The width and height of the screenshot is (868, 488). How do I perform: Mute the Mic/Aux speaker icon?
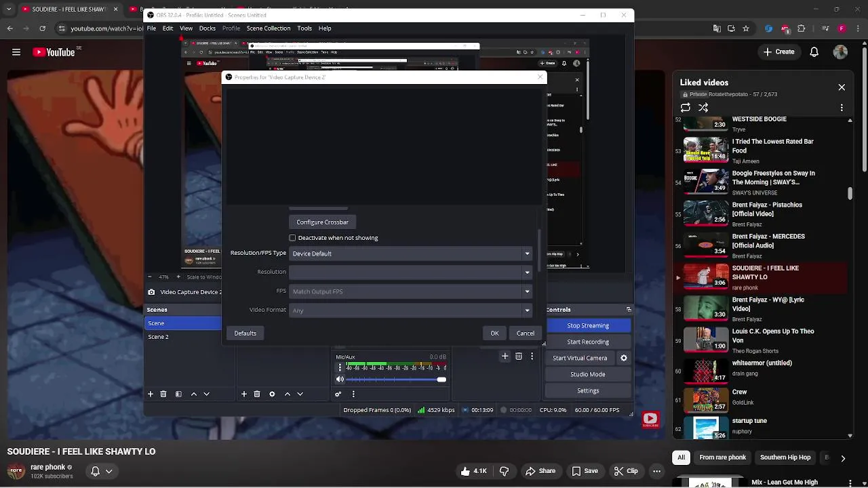pyautogui.click(x=340, y=380)
